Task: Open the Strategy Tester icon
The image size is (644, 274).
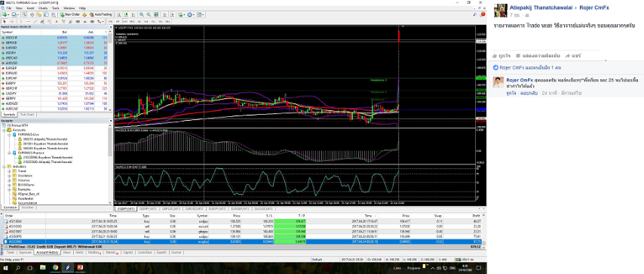Action: (x=54, y=14)
